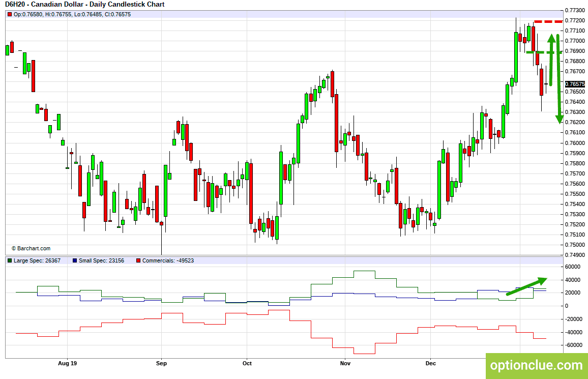
Task: Click the blue Small Spec legend square
Action: pos(75,260)
